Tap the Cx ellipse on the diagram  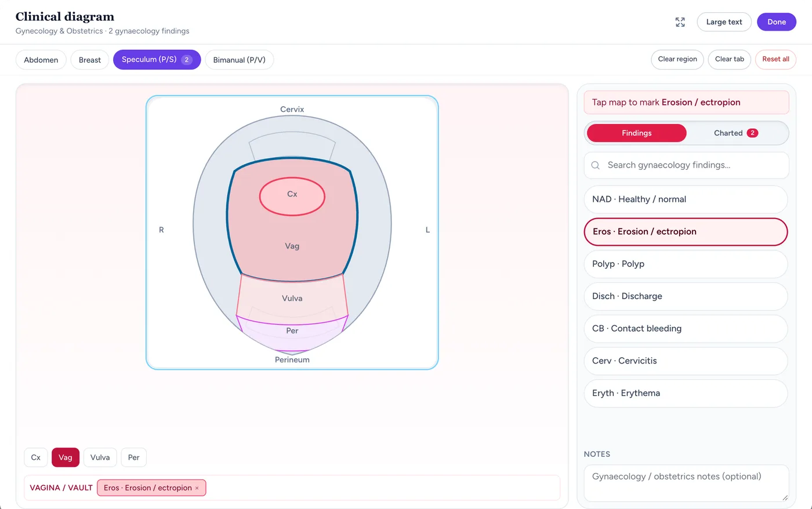pos(292,197)
